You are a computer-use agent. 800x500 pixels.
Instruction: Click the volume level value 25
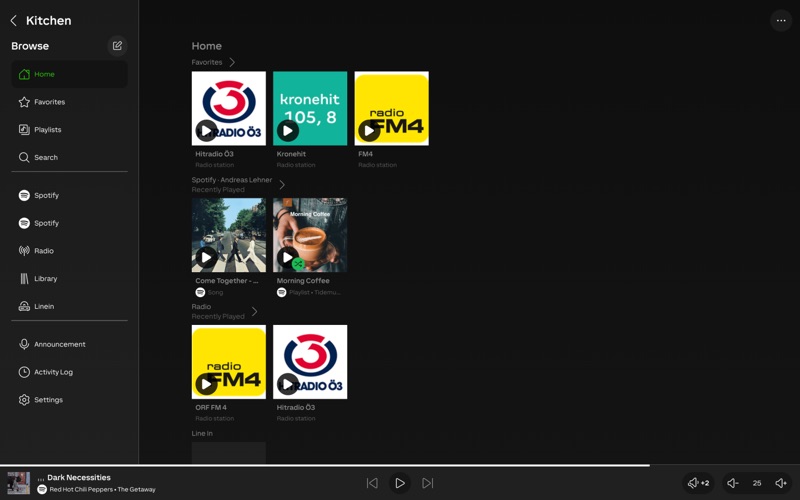757,483
